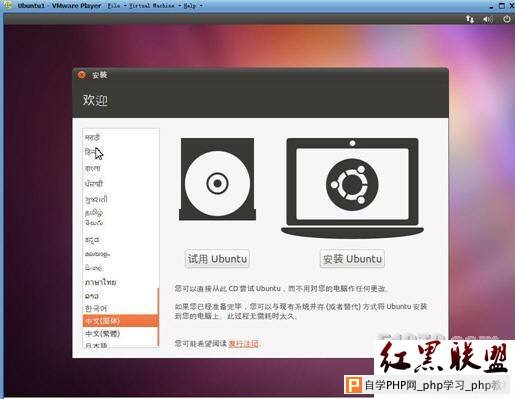Image resolution: width=515 pixels, height=399 pixels.
Task: Open the network connections indicator icon
Action: pos(470,19)
